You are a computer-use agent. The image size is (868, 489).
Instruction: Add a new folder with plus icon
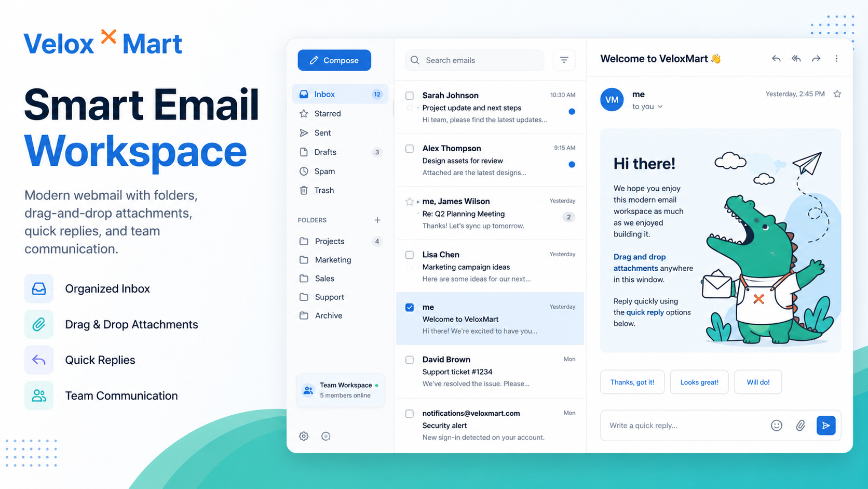(377, 220)
